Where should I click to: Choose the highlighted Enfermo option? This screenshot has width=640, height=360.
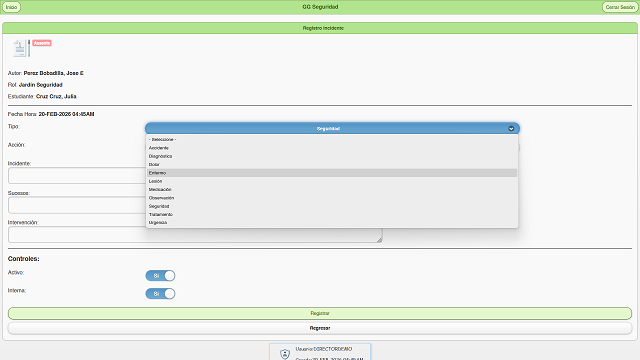(332, 173)
